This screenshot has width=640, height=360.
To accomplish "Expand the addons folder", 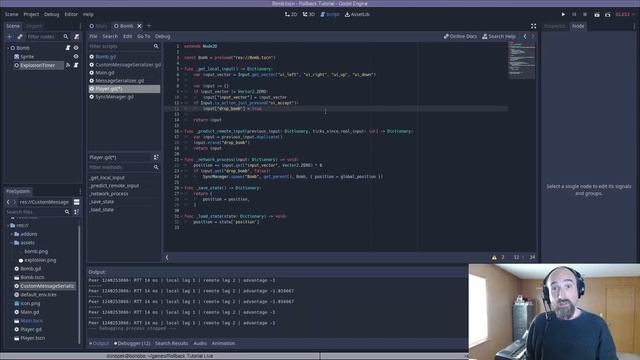I will (x=12, y=234).
